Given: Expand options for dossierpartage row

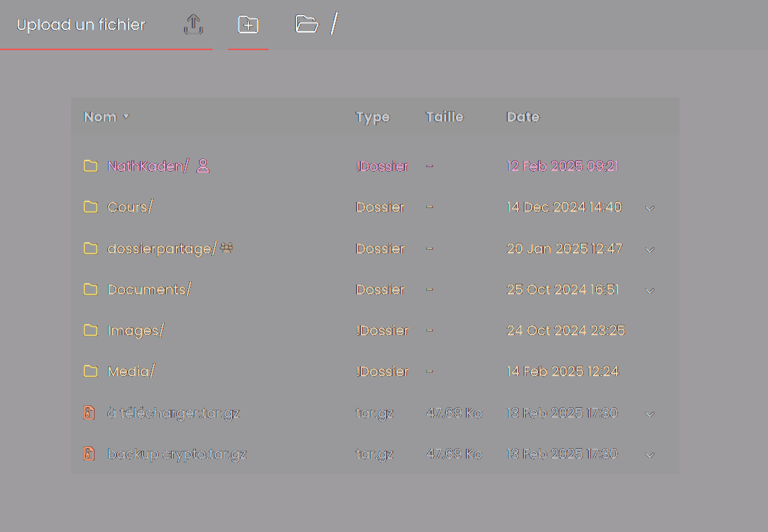Looking at the screenshot, I should (649, 250).
